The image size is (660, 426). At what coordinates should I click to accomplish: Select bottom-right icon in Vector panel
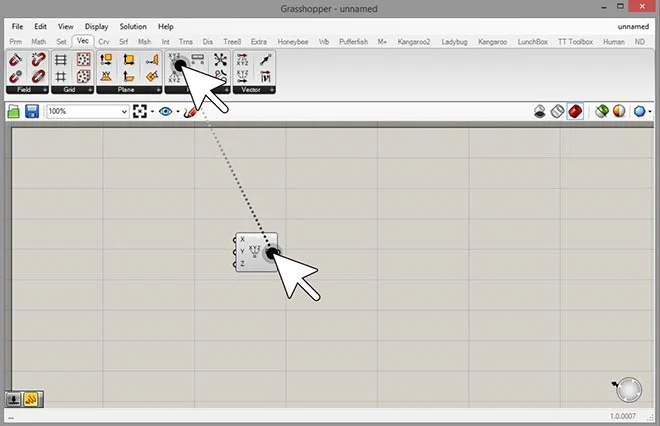[265, 77]
